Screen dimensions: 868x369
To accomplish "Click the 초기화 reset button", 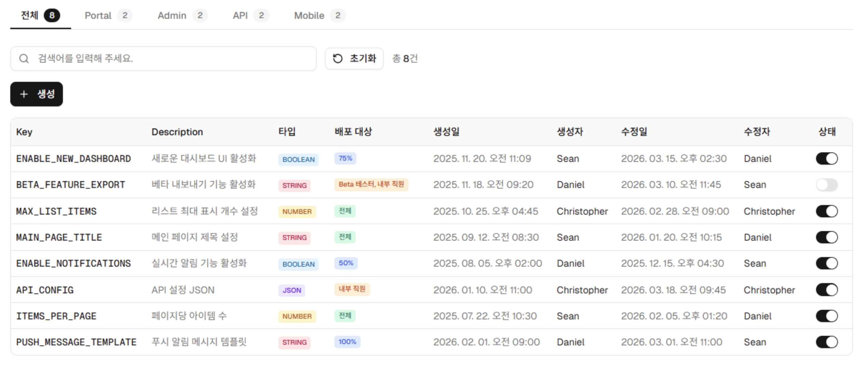I will point(354,59).
